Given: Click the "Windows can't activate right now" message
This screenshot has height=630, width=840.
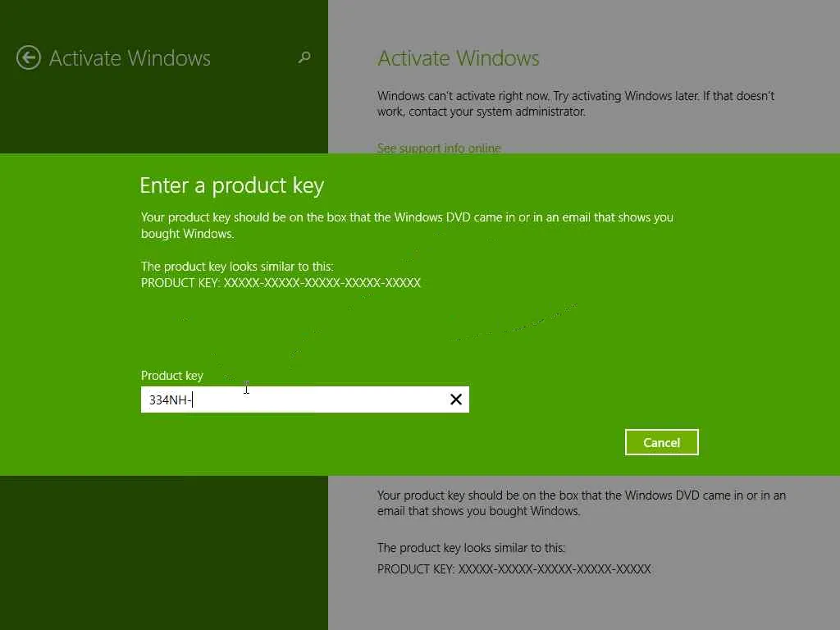Looking at the screenshot, I should coord(576,103).
